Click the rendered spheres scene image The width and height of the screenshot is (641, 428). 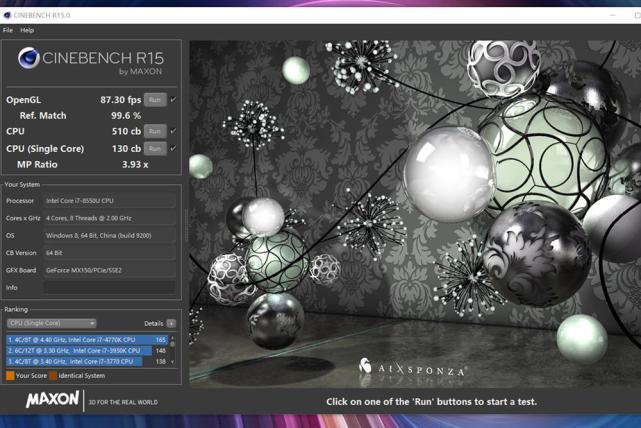tap(415, 212)
